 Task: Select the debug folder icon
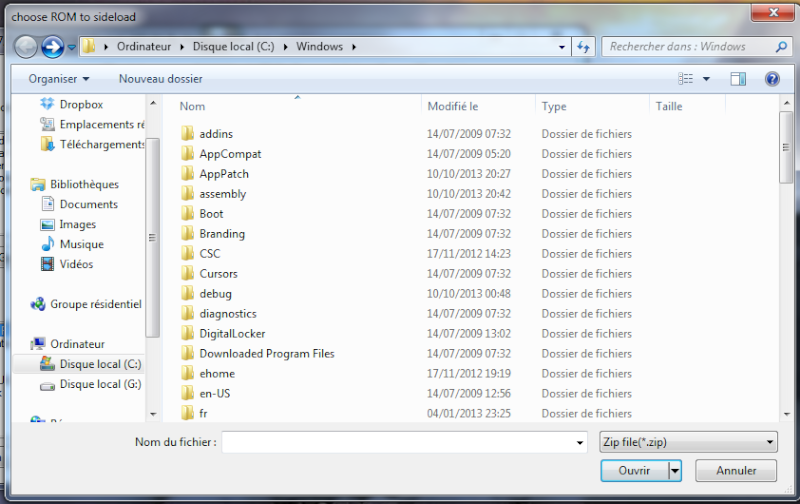[187, 293]
